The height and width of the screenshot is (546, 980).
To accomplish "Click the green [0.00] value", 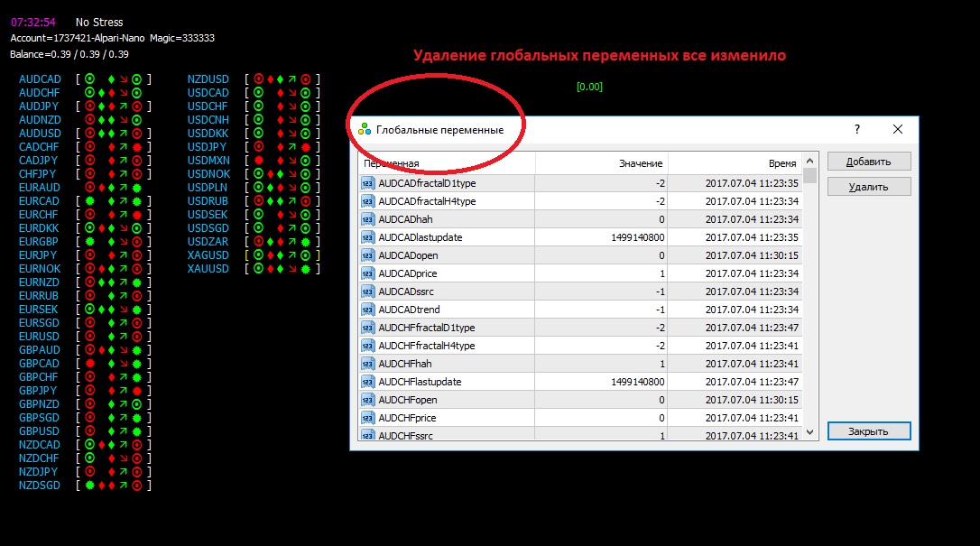I will coord(589,87).
